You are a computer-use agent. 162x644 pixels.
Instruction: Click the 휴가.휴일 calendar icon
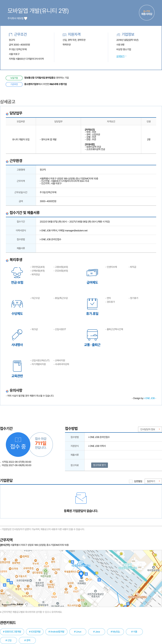[x=92, y=303]
